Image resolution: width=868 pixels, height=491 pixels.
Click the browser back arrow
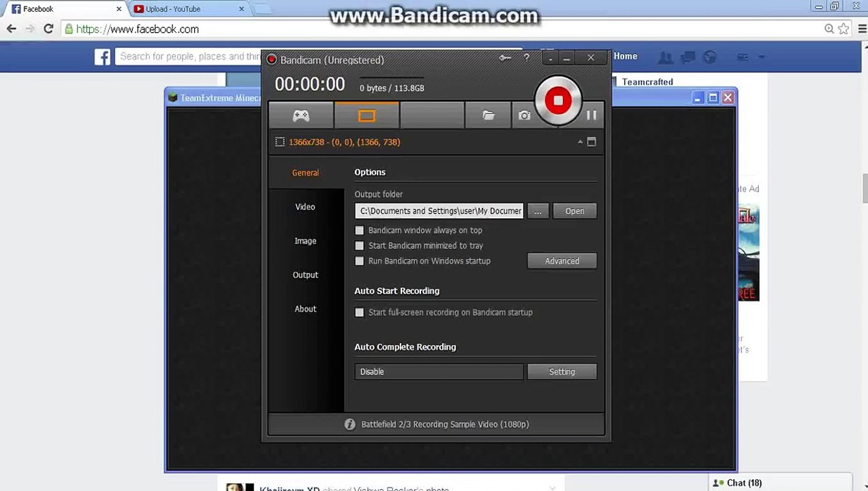pyautogui.click(x=12, y=29)
